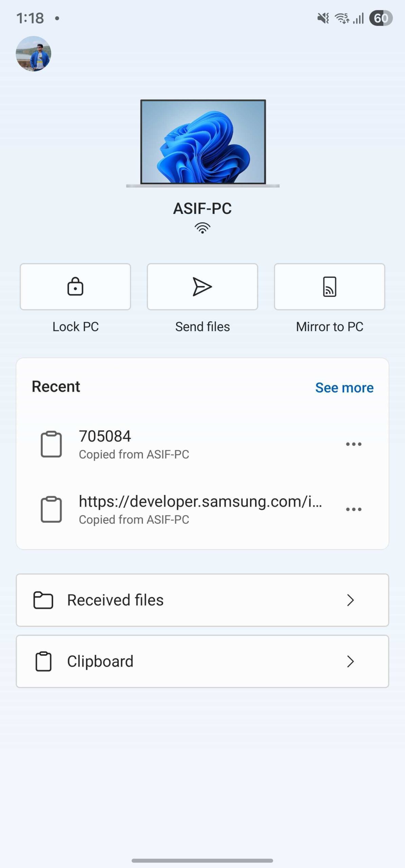This screenshot has width=405, height=868.
Task: Open See more recent items
Action: [344, 388]
